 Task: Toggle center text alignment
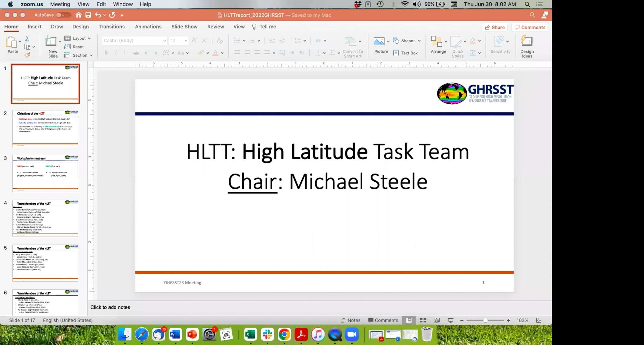pyautogui.click(x=247, y=53)
